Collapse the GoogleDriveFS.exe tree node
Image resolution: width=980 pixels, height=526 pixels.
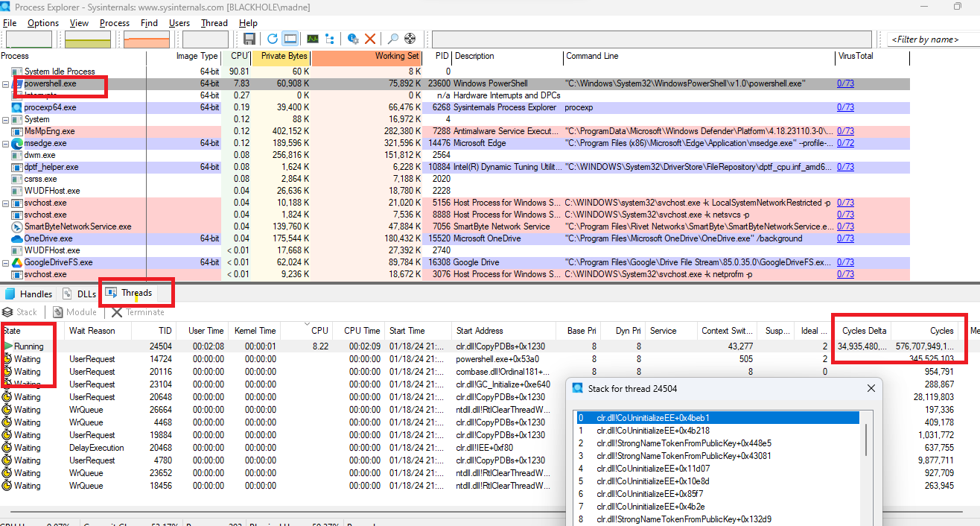coord(6,262)
